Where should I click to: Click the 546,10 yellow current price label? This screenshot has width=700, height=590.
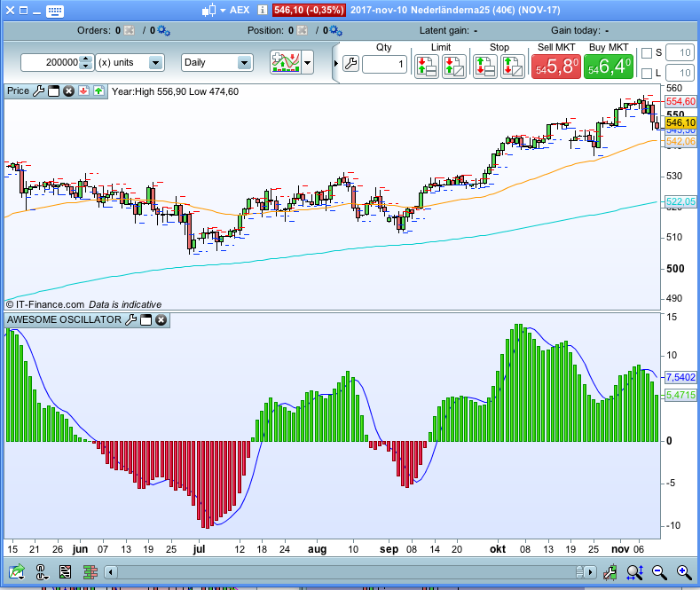680,122
